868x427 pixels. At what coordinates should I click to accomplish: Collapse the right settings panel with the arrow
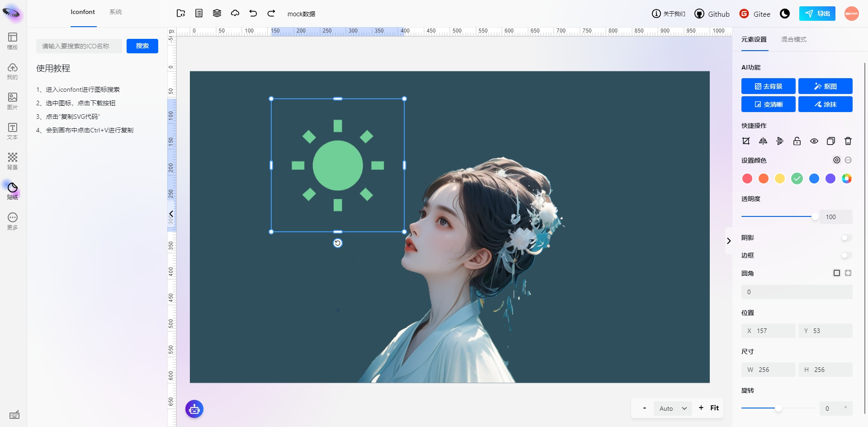(729, 241)
